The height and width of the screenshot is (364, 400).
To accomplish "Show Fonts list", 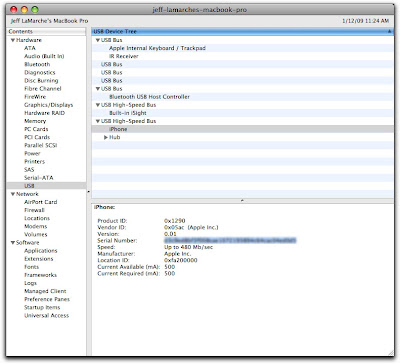I will 31,267.
